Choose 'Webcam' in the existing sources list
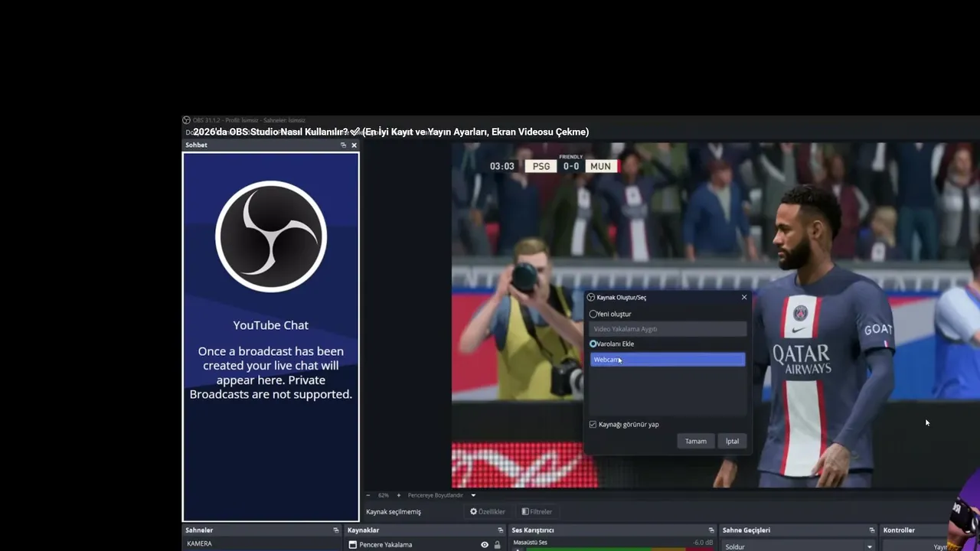This screenshot has height=551, width=980. pyautogui.click(x=667, y=360)
